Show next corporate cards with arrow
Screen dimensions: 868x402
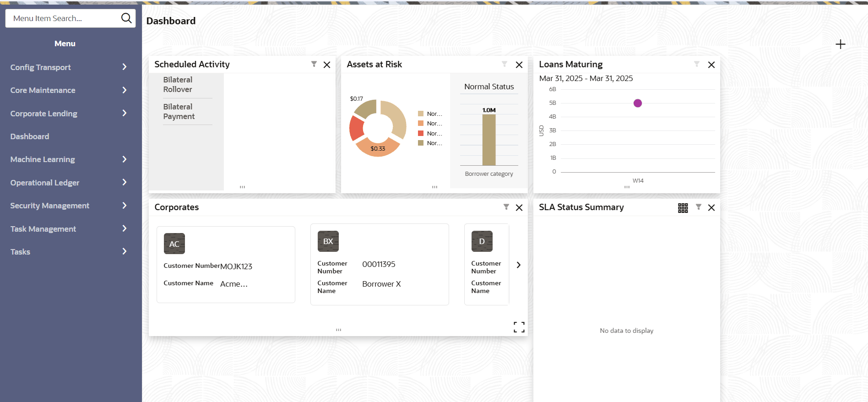coord(519,265)
